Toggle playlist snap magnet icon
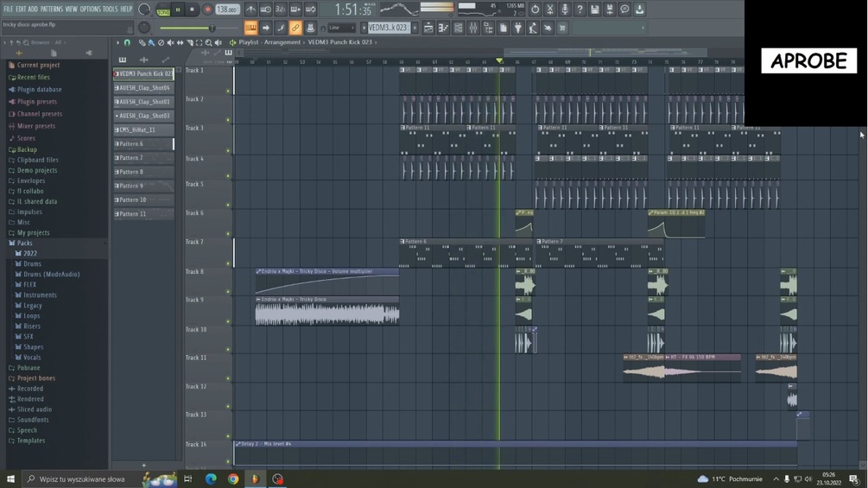 (127, 42)
